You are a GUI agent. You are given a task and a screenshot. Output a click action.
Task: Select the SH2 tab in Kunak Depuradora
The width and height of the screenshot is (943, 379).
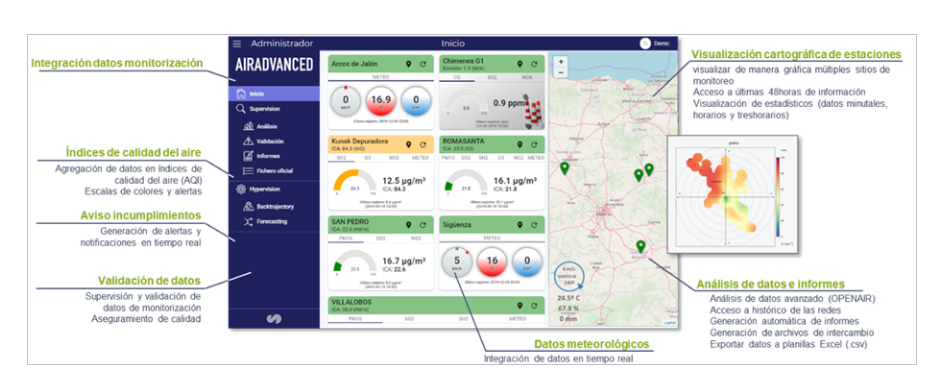click(x=341, y=158)
